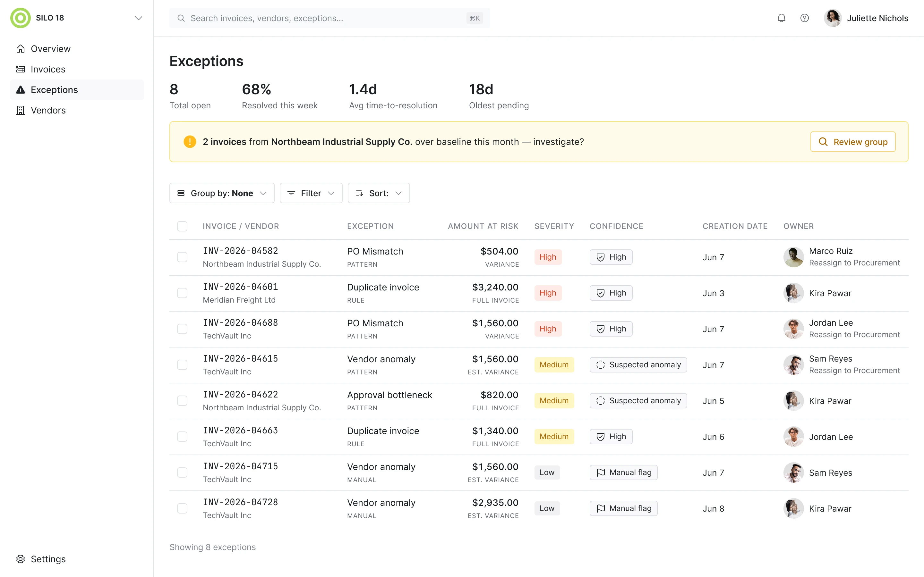Check the INV-2026-04582 row checkbox
This screenshot has width=924, height=577.
(x=182, y=257)
